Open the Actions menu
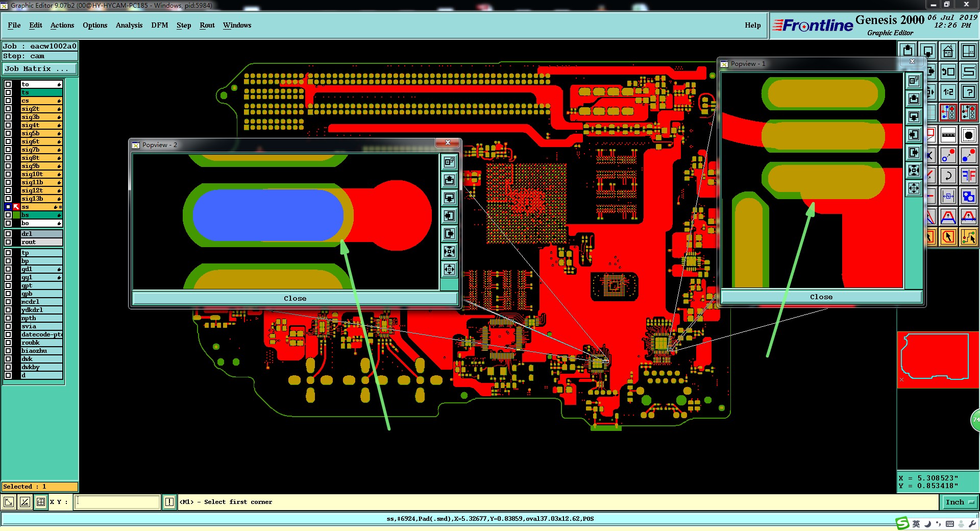This screenshot has height=531, width=980. click(62, 25)
